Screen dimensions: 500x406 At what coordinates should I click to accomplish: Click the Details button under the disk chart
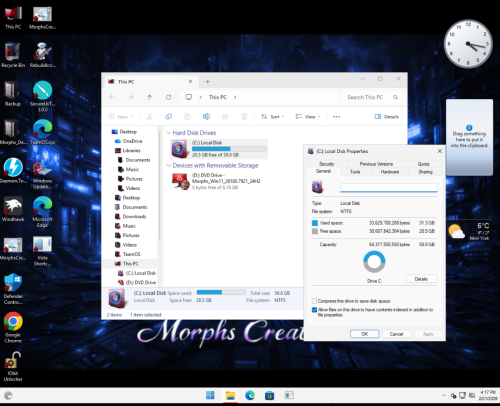tap(421, 279)
